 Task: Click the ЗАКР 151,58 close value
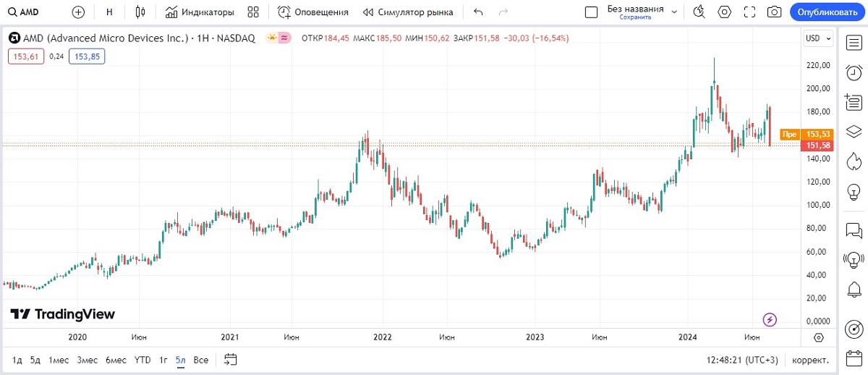pyautogui.click(x=477, y=38)
